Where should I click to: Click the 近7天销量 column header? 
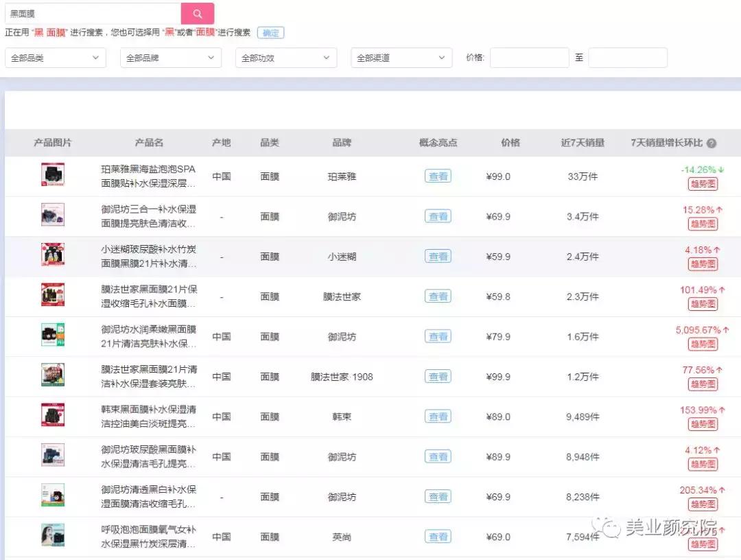(x=583, y=143)
